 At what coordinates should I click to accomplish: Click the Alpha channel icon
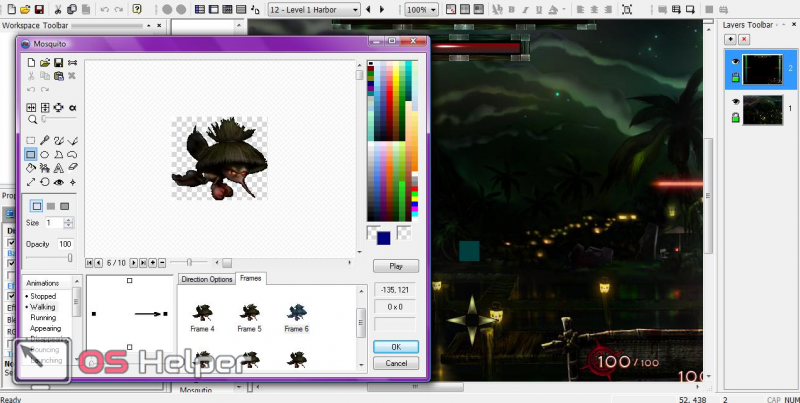pos(72,108)
